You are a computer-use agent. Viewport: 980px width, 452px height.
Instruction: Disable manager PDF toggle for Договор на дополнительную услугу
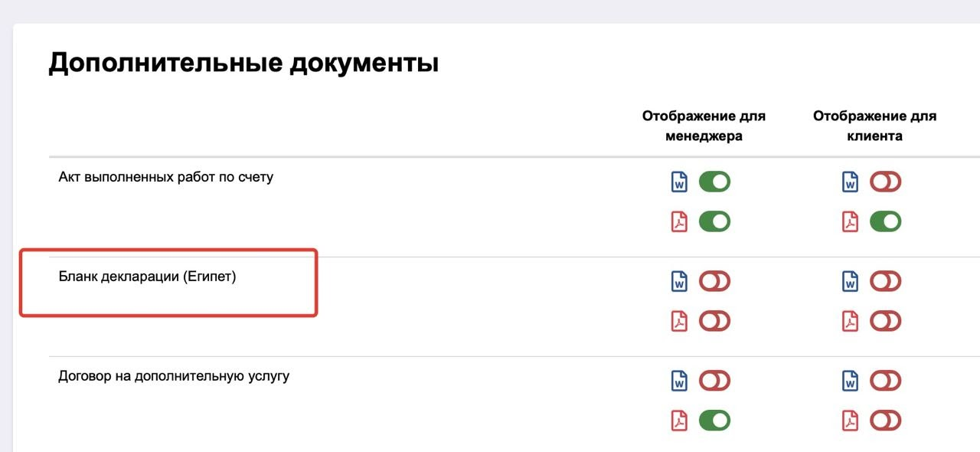point(714,421)
